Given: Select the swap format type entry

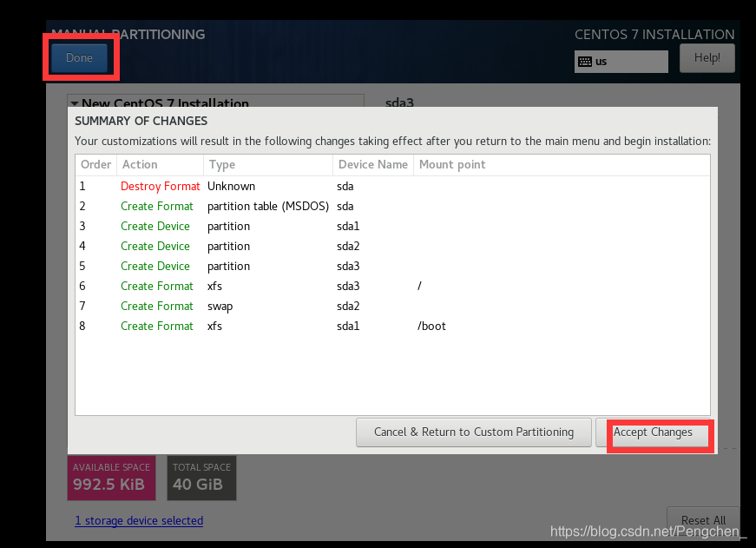Looking at the screenshot, I should pos(220,307).
